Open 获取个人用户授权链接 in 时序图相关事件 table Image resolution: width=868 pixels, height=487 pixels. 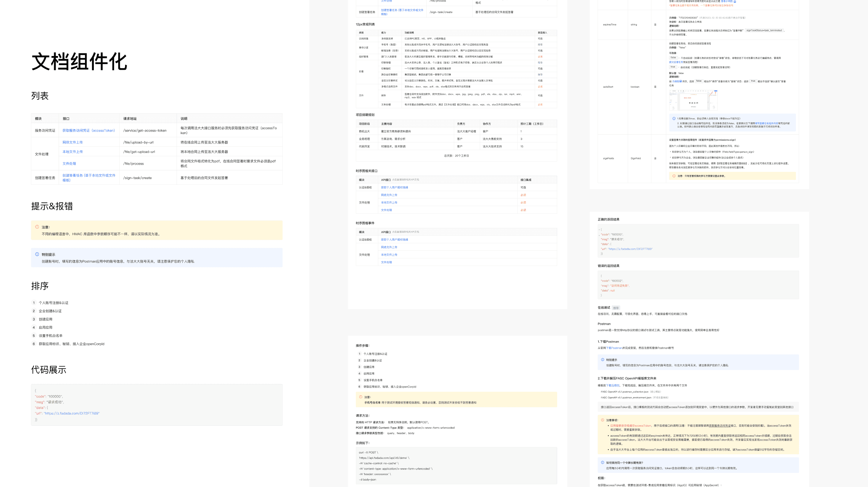[x=394, y=240]
